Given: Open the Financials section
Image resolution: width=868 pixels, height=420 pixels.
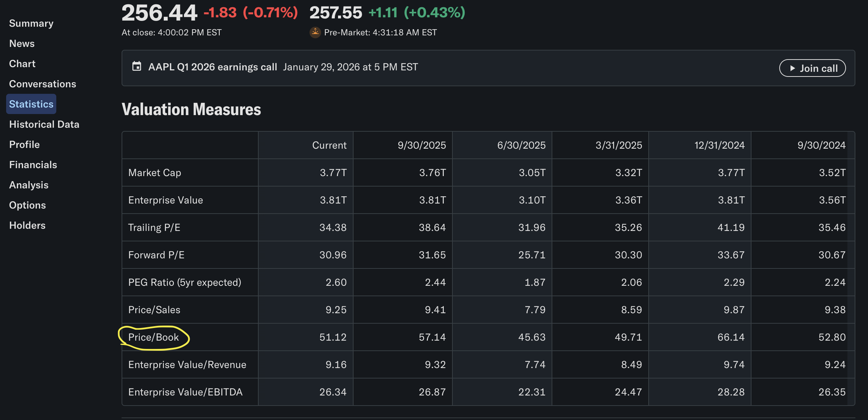Looking at the screenshot, I should (x=33, y=165).
